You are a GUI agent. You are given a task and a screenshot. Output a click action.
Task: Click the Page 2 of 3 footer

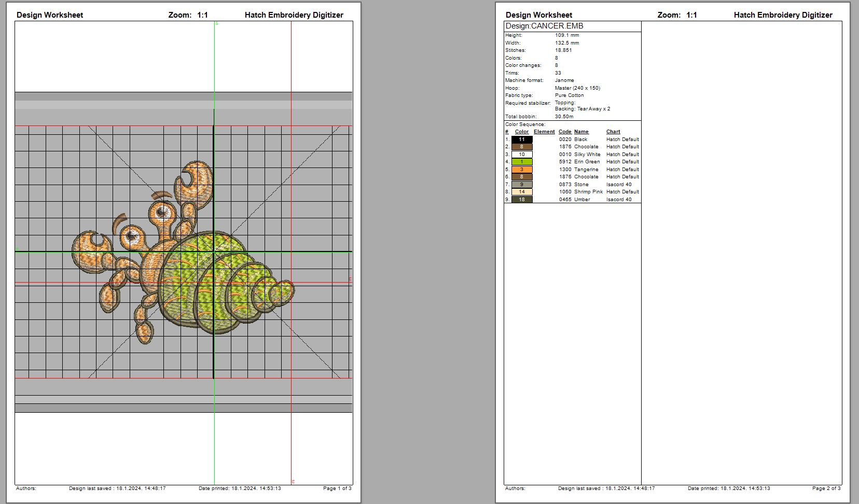[826, 488]
